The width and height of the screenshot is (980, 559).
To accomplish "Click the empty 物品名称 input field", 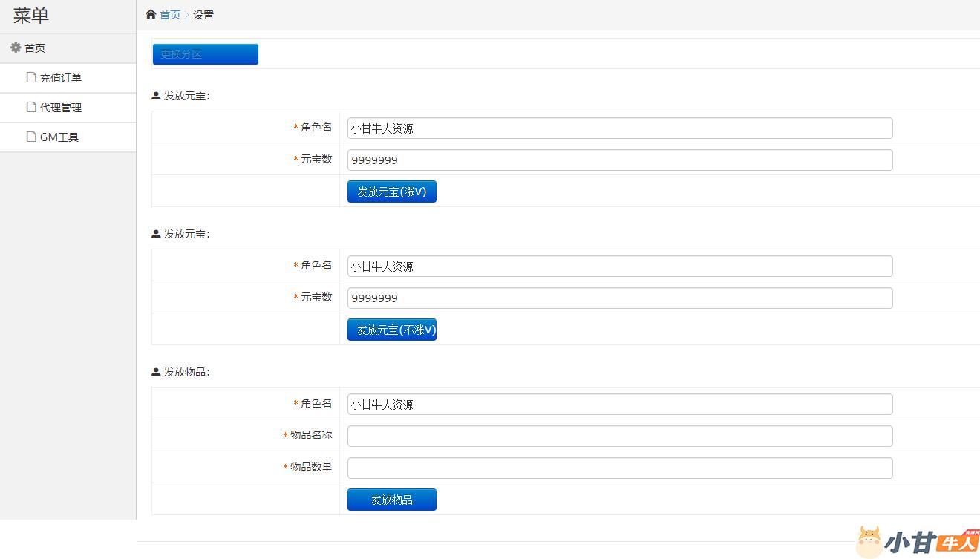I will point(619,437).
